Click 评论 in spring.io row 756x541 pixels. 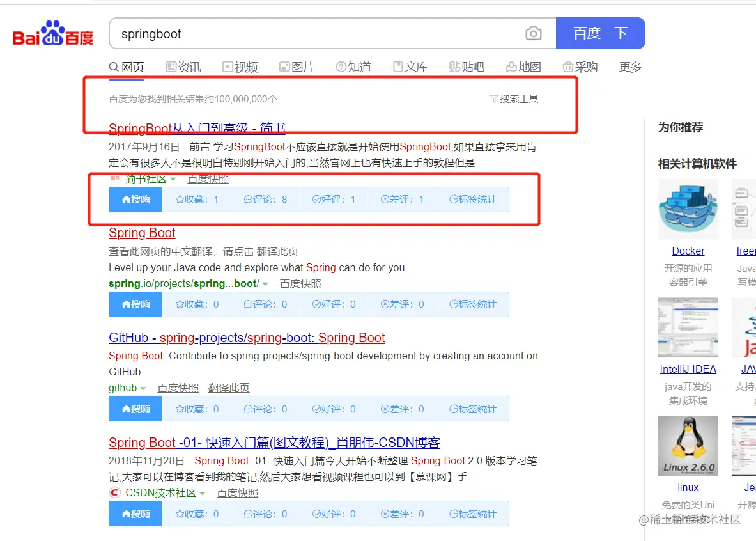tap(265, 304)
